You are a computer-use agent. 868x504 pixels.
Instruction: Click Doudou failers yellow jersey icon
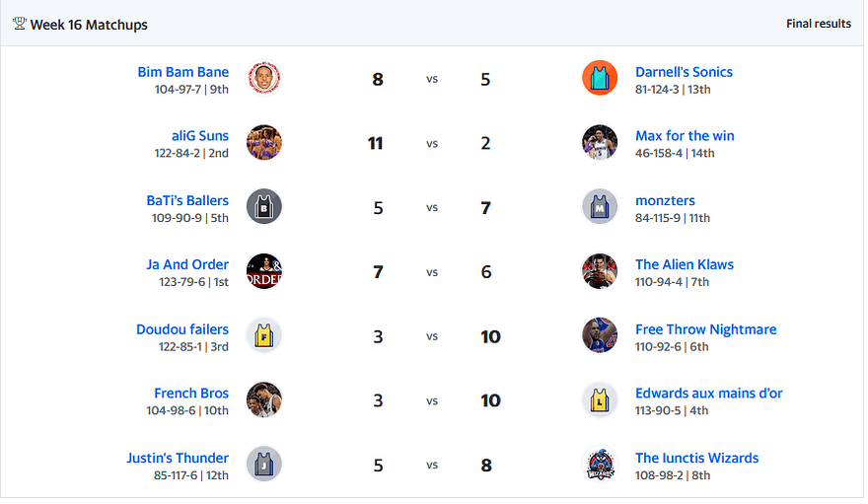click(264, 336)
